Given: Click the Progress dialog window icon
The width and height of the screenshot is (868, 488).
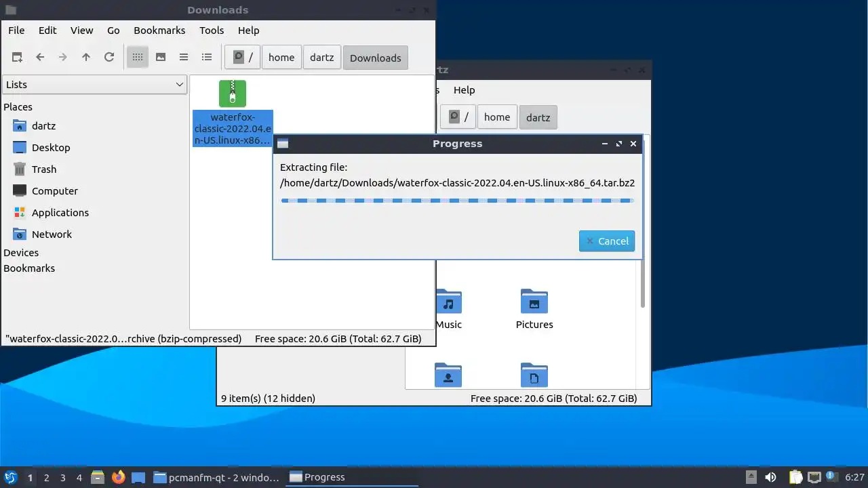Looking at the screenshot, I should (283, 144).
